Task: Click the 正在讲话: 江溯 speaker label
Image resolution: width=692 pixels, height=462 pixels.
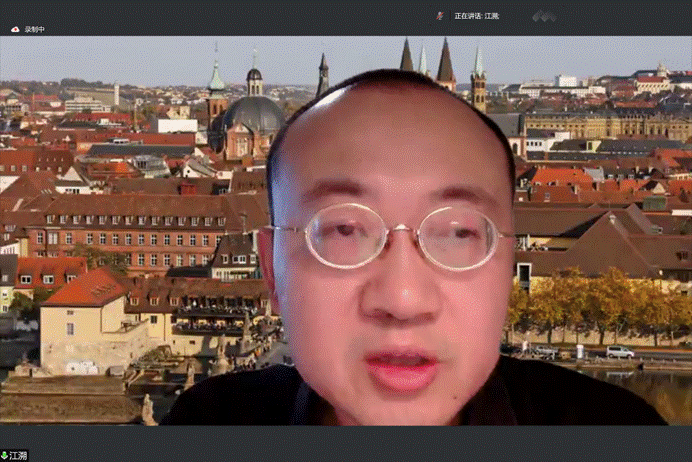Action: [x=476, y=16]
